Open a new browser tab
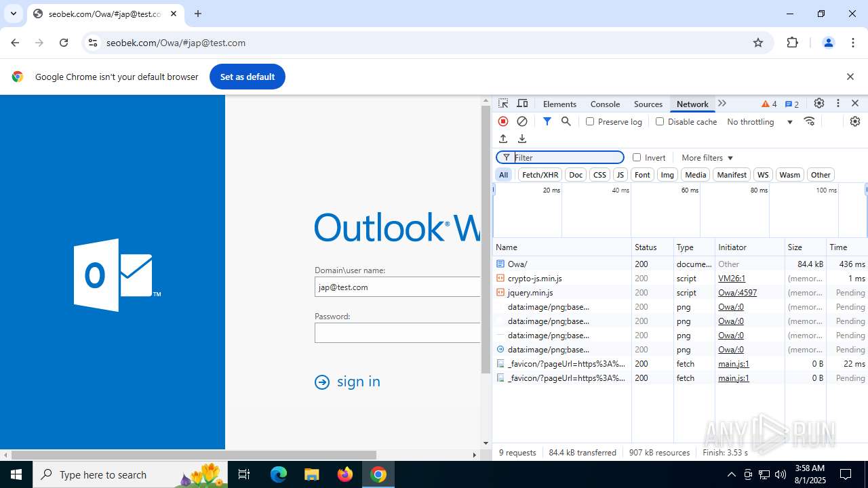Screen dimensions: 868x488 tap(198, 14)
